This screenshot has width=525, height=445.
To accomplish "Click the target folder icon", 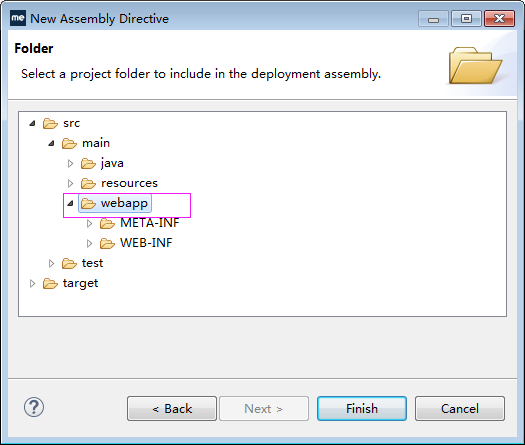I will tap(50, 284).
